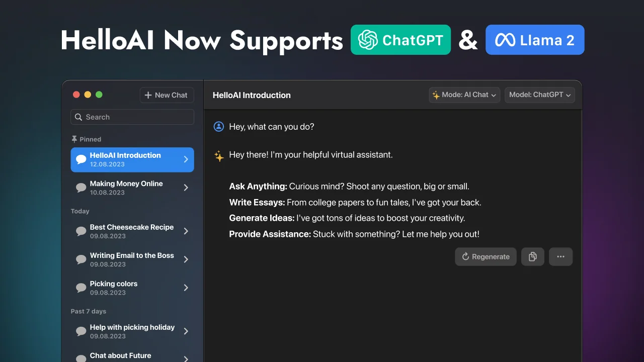
Task: Click the pin icon beside Pinned
Action: (74, 139)
